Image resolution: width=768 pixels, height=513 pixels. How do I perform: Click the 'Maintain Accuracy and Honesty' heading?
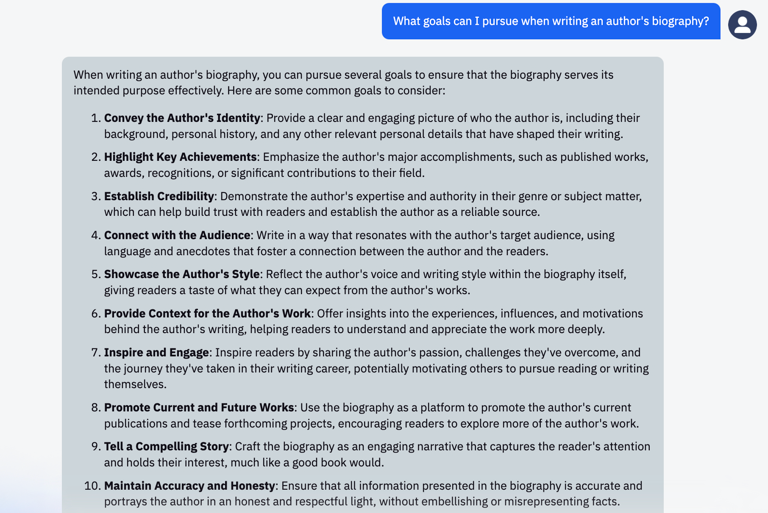(190, 486)
